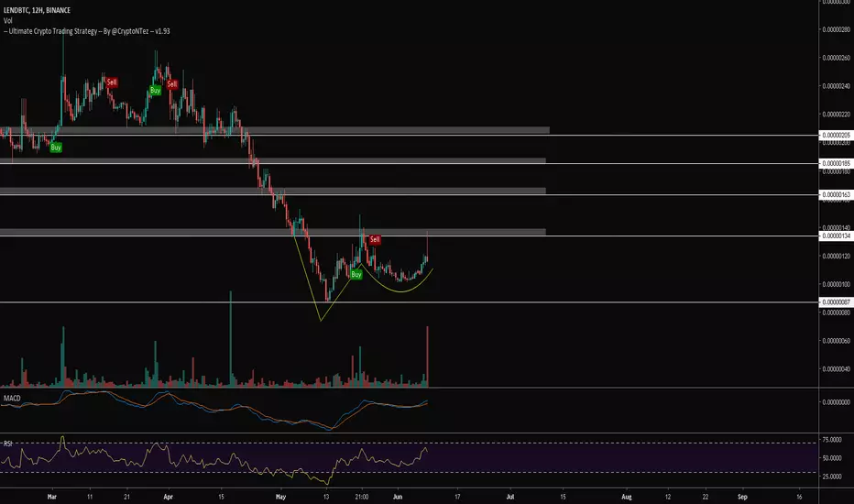Click the May label on the time axis
The image size is (854, 504).
(x=280, y=497)
